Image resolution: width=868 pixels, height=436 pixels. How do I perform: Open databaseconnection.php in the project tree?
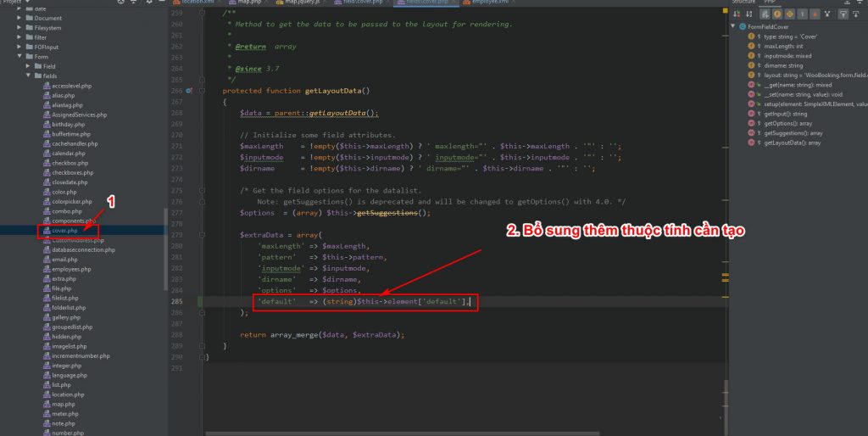tap(81, 250)
